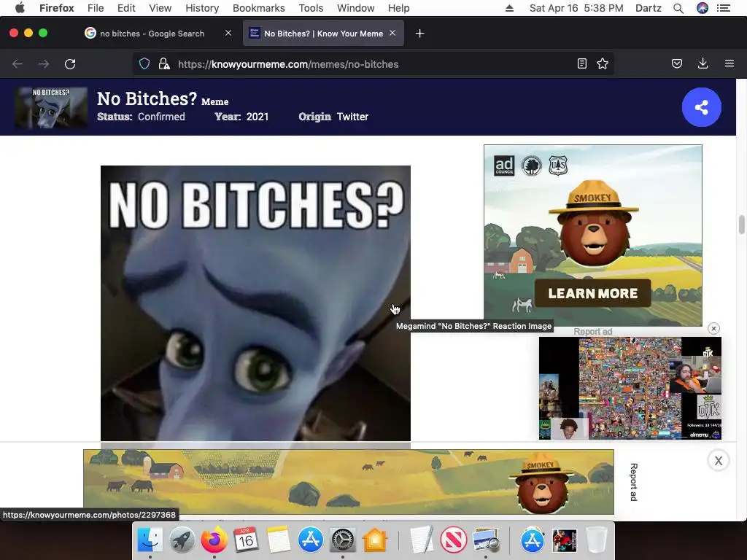This screenshot has width=747, height=560.
Task: Click vertical Report ad beside bottom banner
Action: click(634, 482)
